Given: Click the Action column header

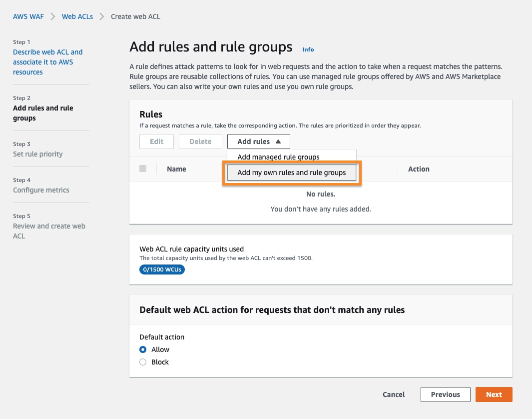Looking at the screenshot, I should pyautogui.click(x=419, y=169).
